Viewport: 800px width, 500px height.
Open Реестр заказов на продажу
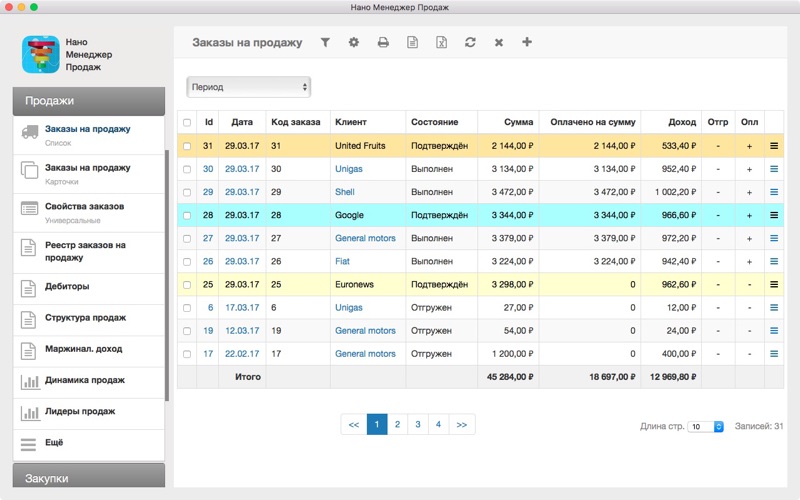(x=89, y=252)
